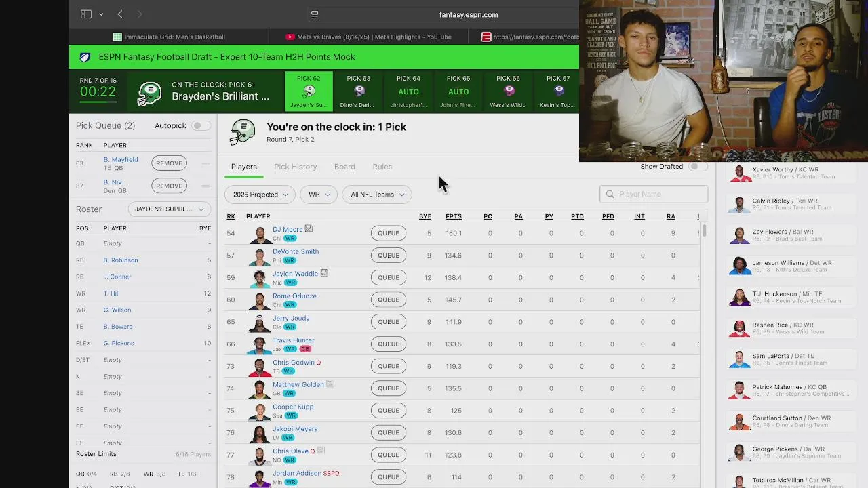The width and height of the screenshot is (868, 488).
Task: Click Zay Flowers pick history headshot
Action: 739,235
